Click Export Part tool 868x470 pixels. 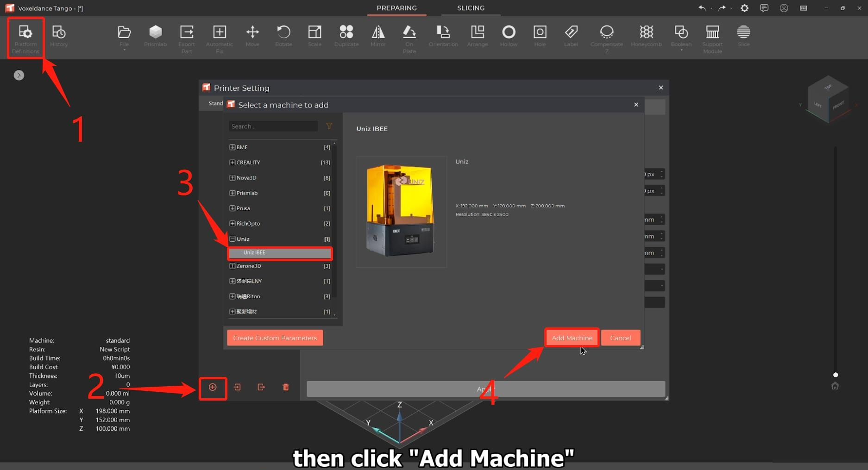[187, 39]
